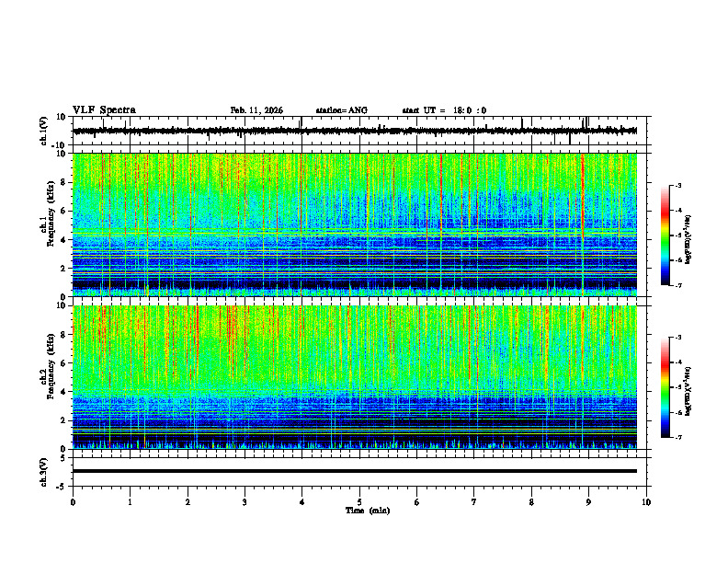
Task: Click time axis tick label "6"
Action: click(x=417, y=502)
